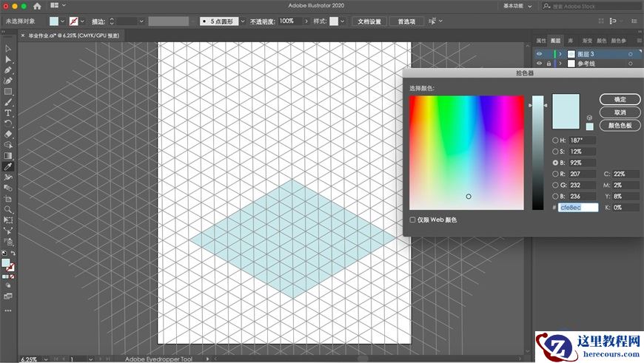Open the fill color dropdown in control bar
Image resolution: width=644 pixels, height=363 pixels.
[x=62, y=21]
